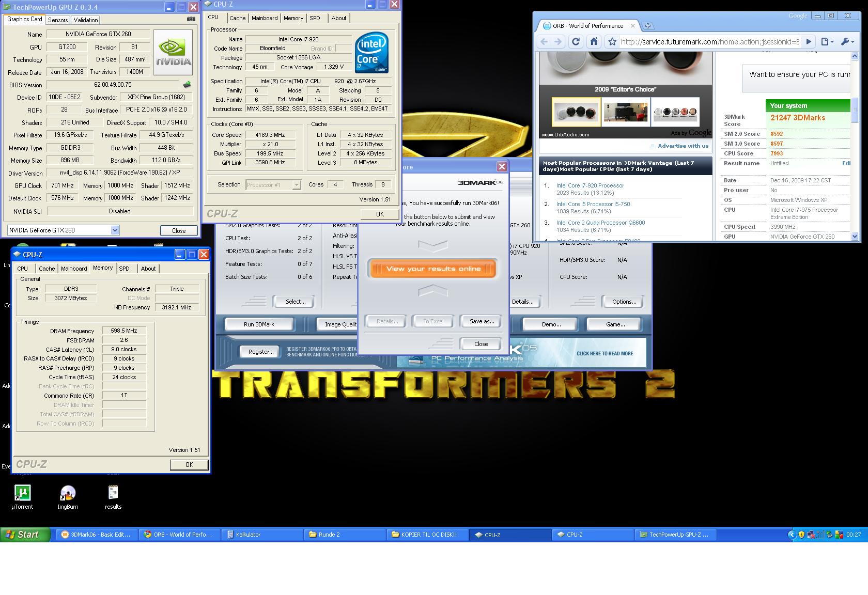This screenshot has height=595, width=868.
Task: Click the Game... button in 3DMark06
Action: 615,324
